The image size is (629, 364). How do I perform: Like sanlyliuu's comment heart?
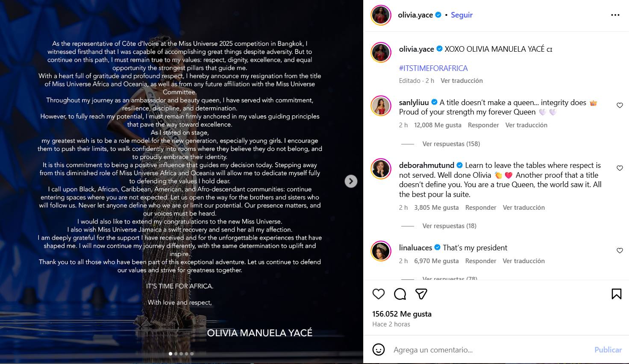pos(620,106)
